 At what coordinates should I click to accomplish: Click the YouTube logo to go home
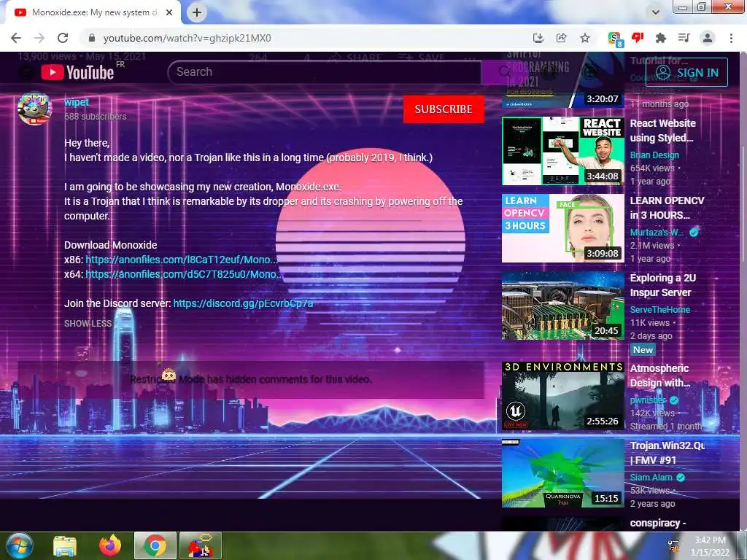(77, 72)
